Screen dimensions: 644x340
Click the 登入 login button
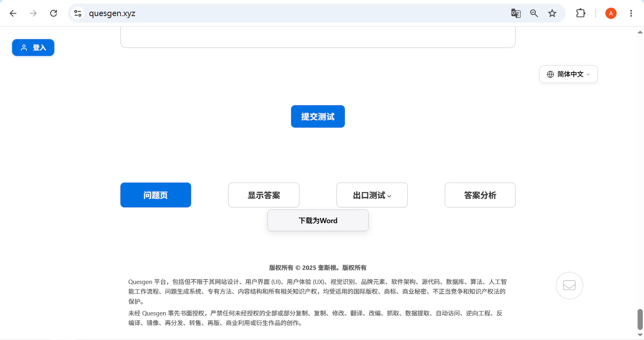pos(33,48)
